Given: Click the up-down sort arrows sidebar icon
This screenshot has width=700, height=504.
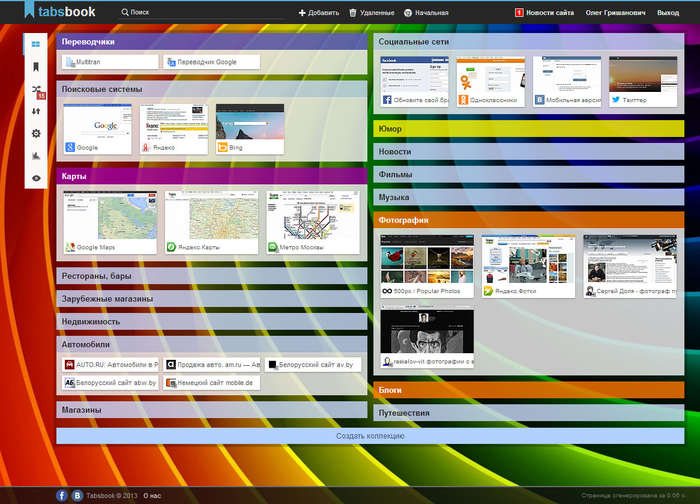Looking at the screenshot, I should [36, 111].
